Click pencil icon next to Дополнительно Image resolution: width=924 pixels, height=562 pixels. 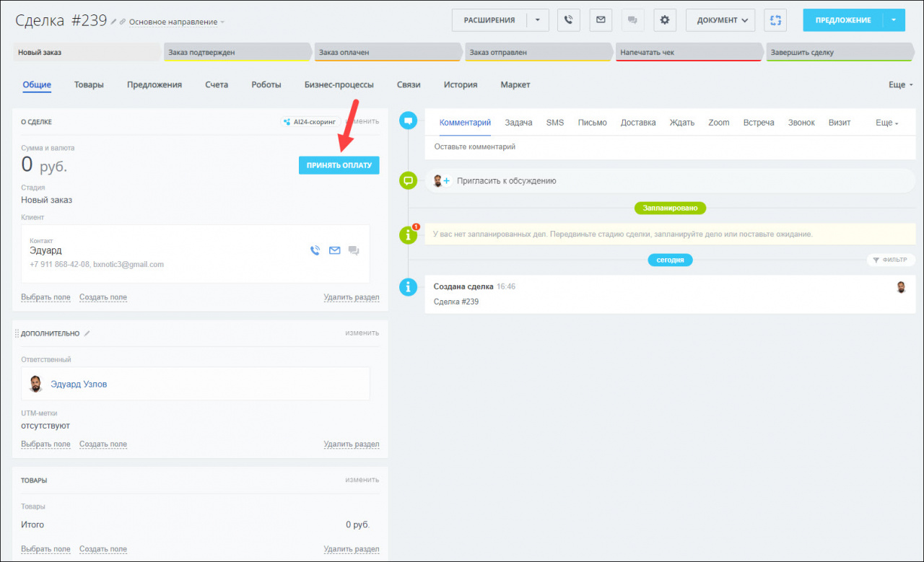tap(87, 333)
